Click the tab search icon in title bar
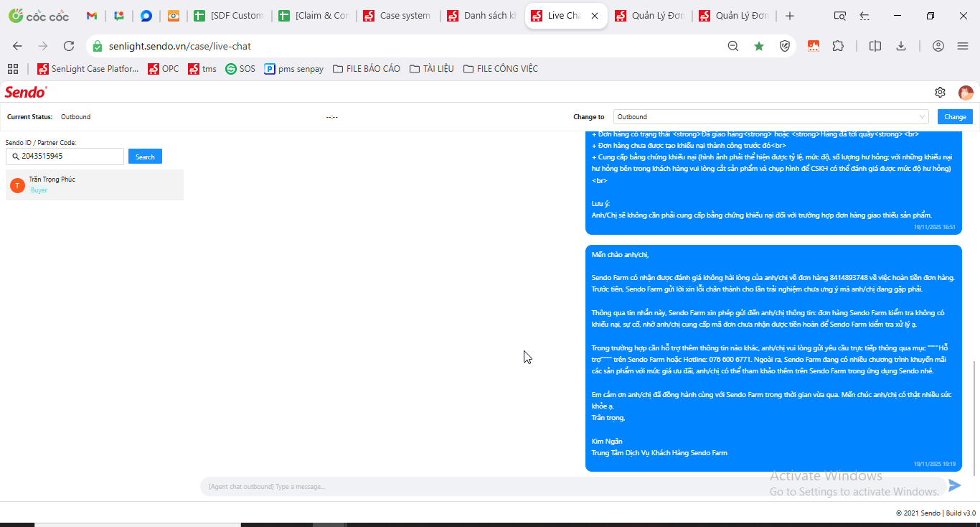The height and width of the screenshot is (527, 980). 839,16
